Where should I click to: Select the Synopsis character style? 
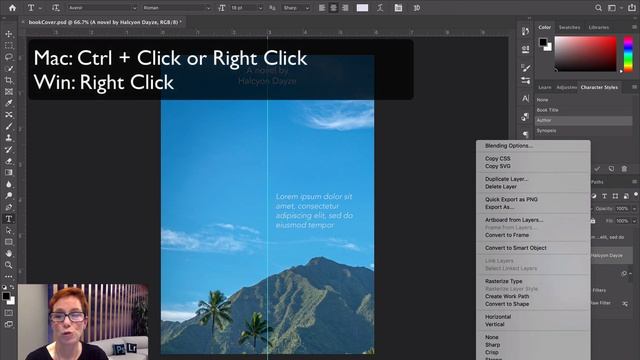coord(583,131)
